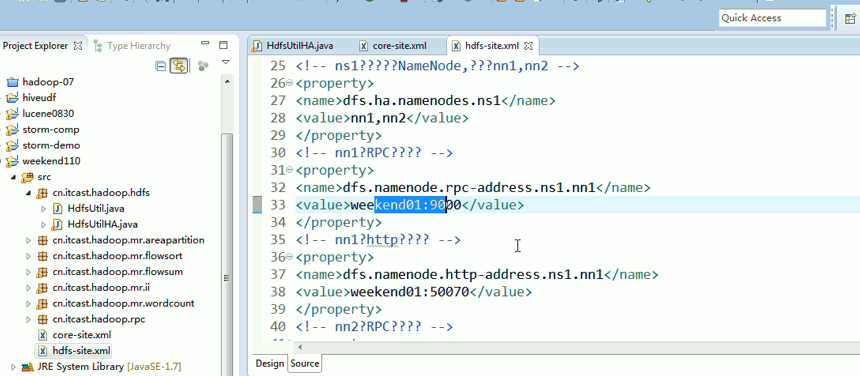Click the text dfs.ha.namenodes.ns1 on line 27
Image resolution: width=860 pixels, height=376 pixels.
click(x=421, y=101)
